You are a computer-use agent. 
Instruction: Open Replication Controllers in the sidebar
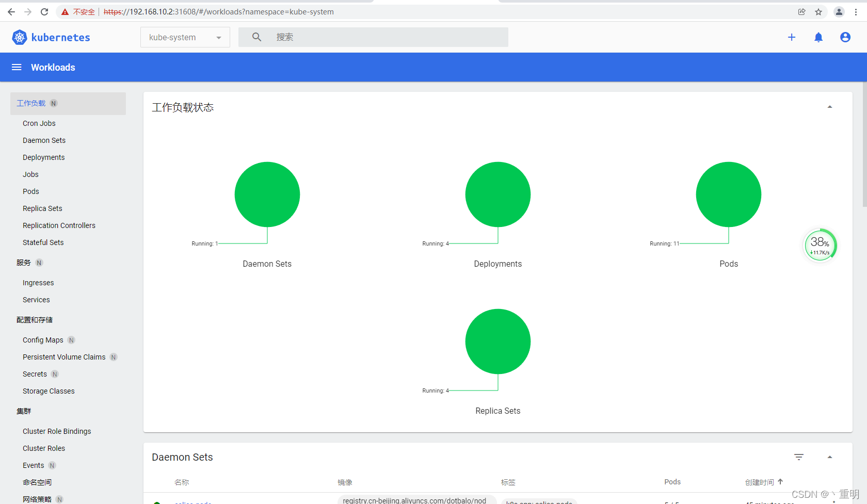[x=59, y=225]
